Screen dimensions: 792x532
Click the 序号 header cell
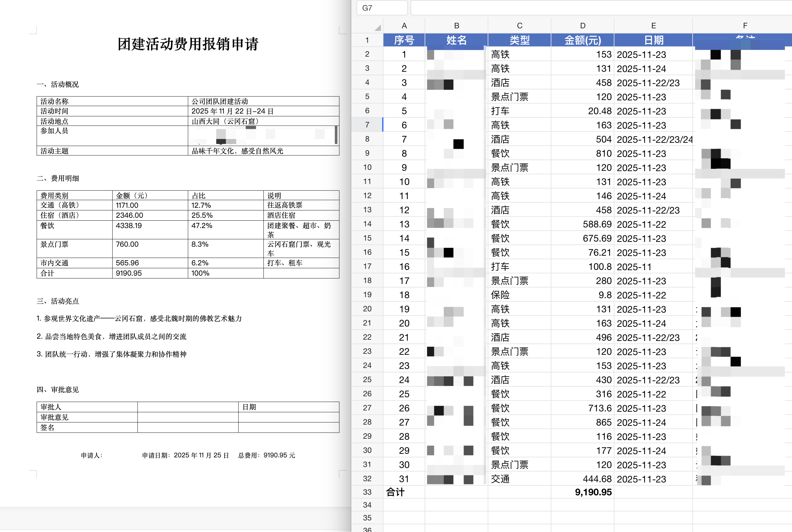404,40
